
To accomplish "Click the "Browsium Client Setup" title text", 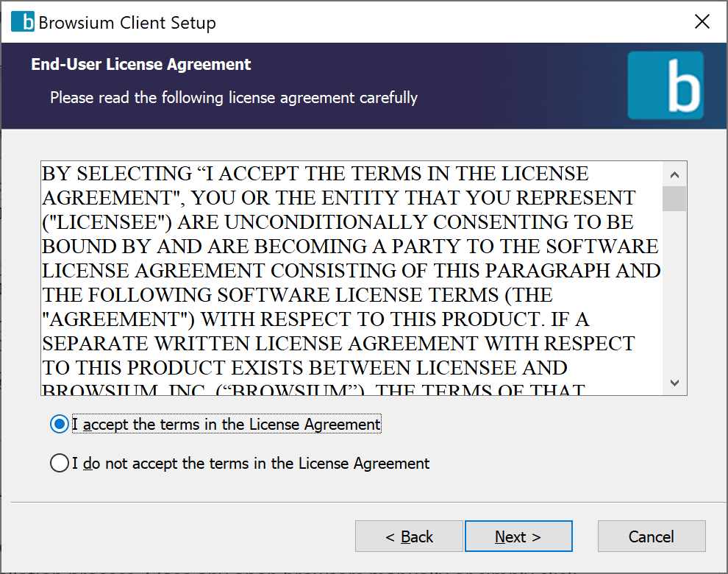I will coord(127,23).
